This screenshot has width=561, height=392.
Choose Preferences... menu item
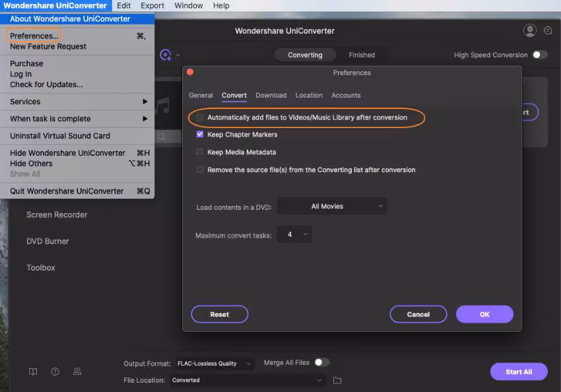pyautogui.click(x=77, y=36)
